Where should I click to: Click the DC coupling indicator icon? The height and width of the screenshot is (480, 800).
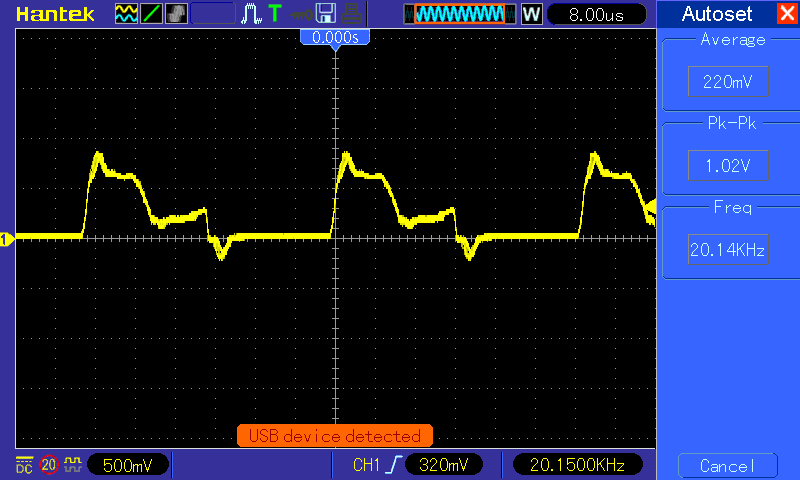click(24, 465)
